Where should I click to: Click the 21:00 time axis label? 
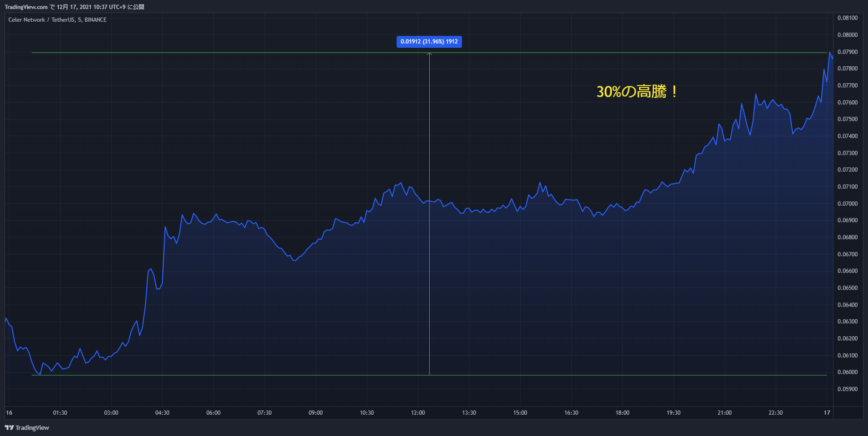725,413
